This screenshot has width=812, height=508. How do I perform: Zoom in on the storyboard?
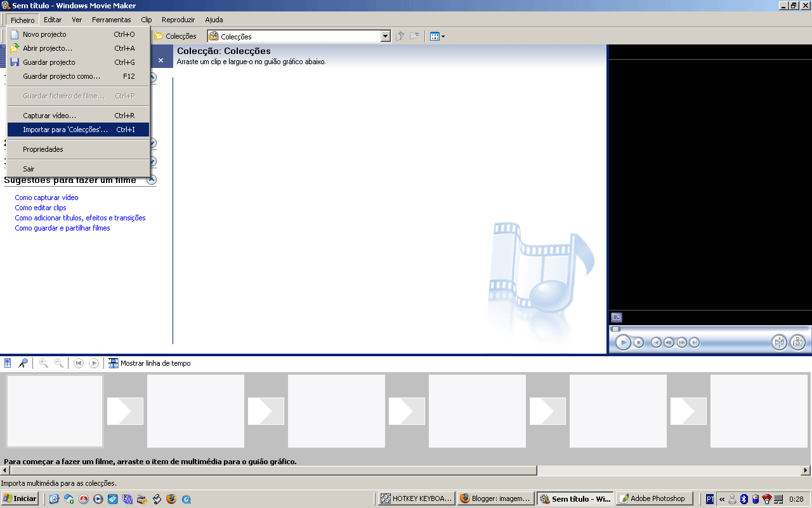tap(43, 363)
